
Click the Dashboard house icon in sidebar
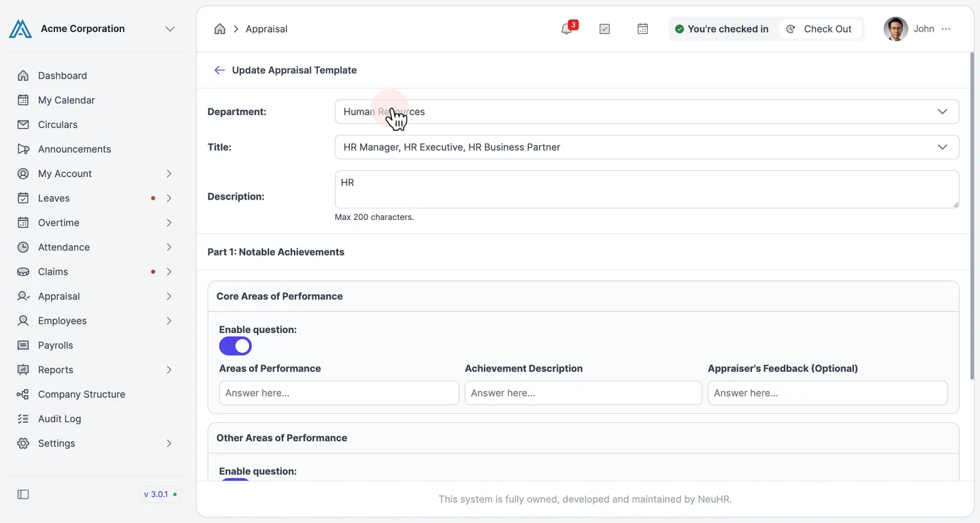(23, 76)
